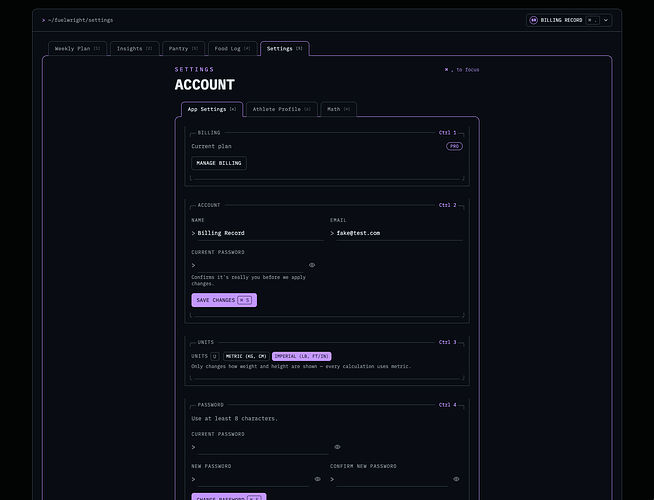This screenshot has width=654, height=500.
Task: Go to the Food Log tab
Action: (232, 49)
